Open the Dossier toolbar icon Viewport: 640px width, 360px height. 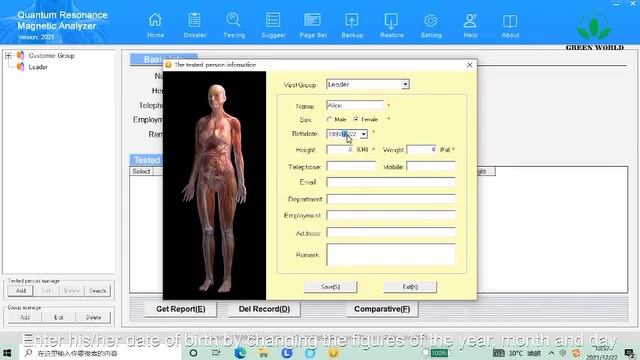pyautogui.click(x=195, y=25)
